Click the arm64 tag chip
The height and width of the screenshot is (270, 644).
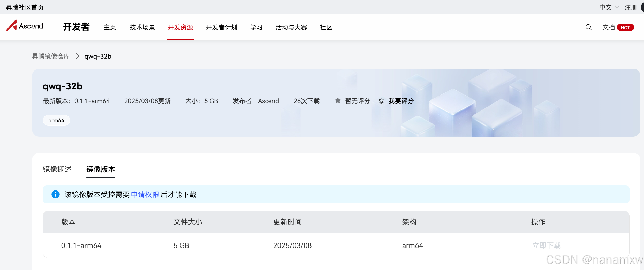[x=56, y=120]
